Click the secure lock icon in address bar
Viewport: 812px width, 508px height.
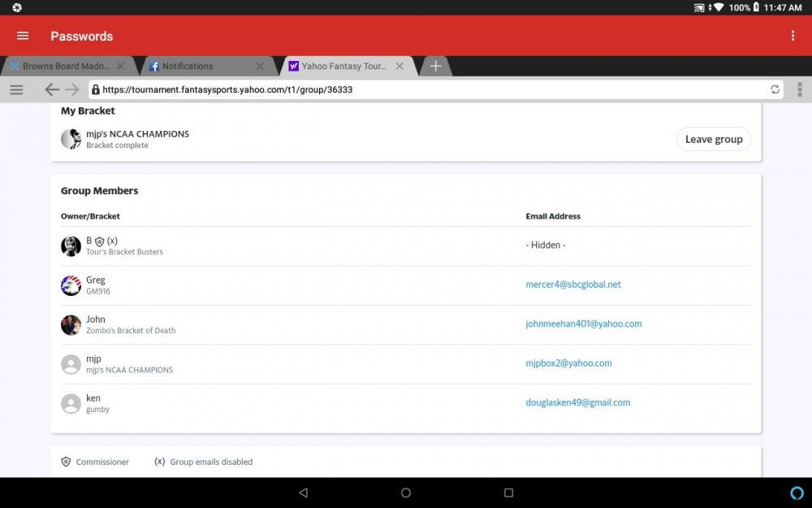pyautogui.click(x=96, y=89)
